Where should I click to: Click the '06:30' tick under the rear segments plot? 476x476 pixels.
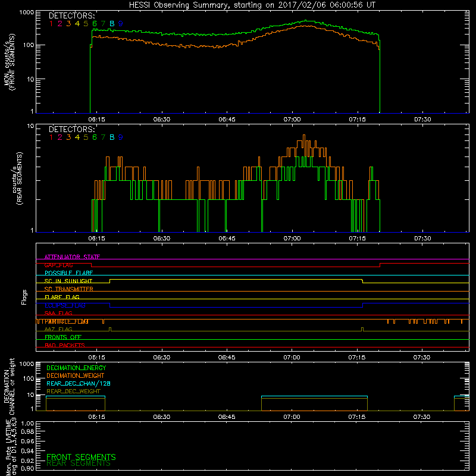[161, 239]
